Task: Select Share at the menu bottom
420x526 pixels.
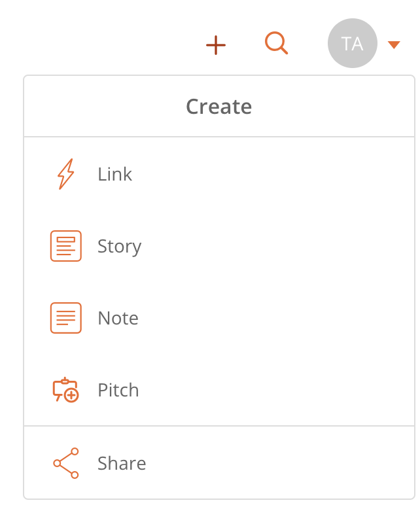Action: (x=219, y=463)
